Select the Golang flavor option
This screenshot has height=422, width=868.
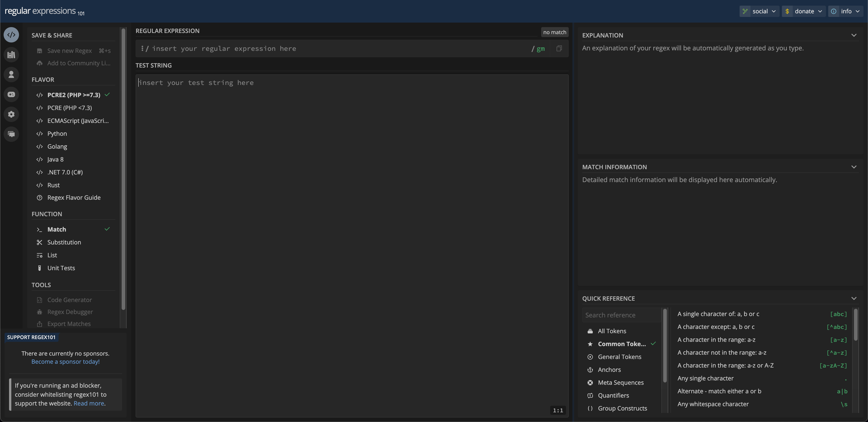click(57, 147)
